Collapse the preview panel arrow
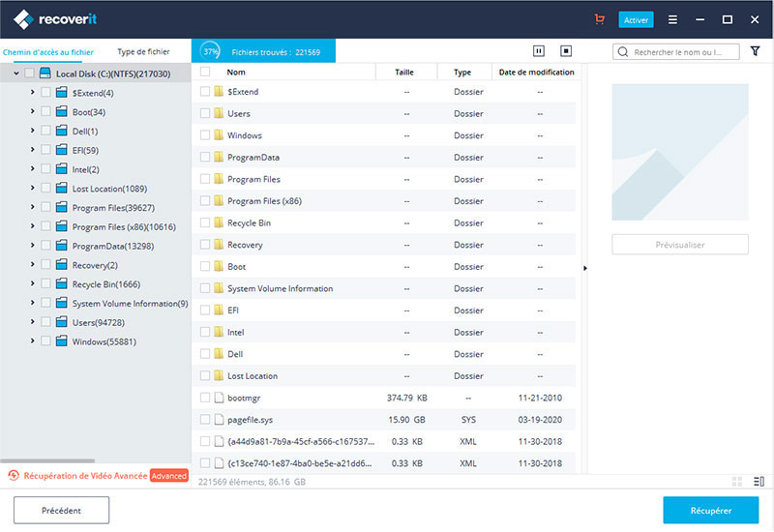 (x=585, y=268)
